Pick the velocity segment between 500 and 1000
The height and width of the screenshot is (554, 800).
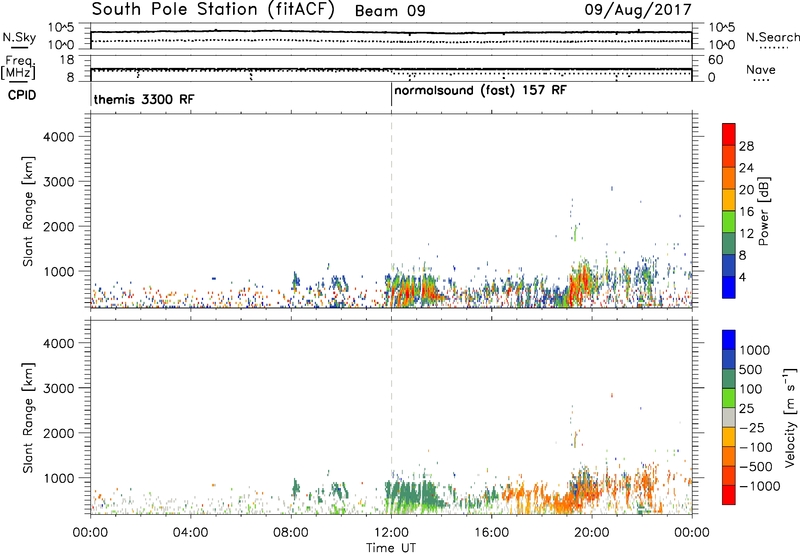[729, 359]
